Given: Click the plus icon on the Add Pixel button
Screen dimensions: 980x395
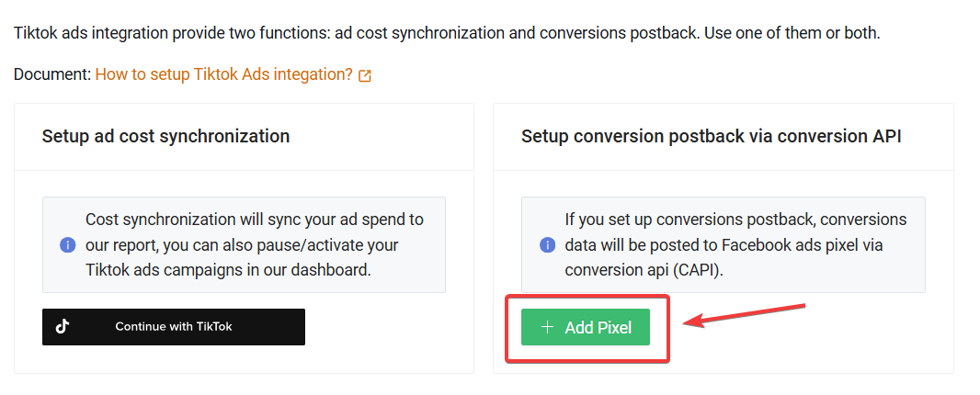Looking at the screenshot, I should click(x=548, y=327).
